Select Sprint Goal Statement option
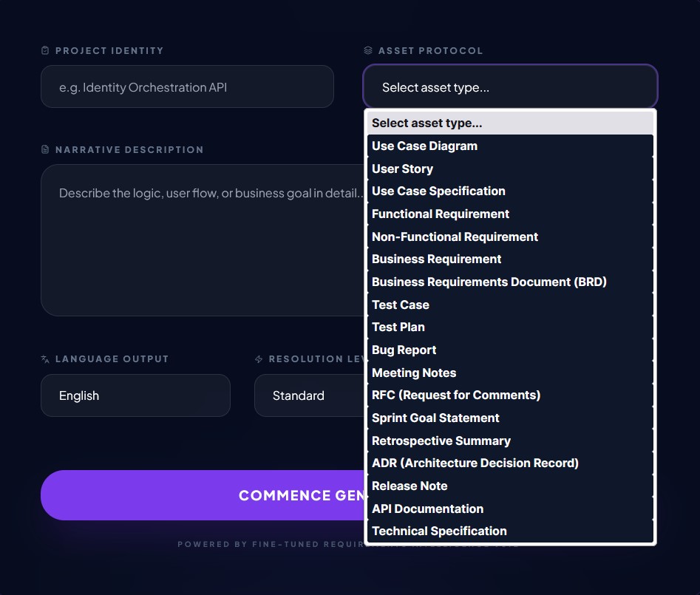Image resolution: width=700 pixels, height=595 pixels. coord(435,418)
